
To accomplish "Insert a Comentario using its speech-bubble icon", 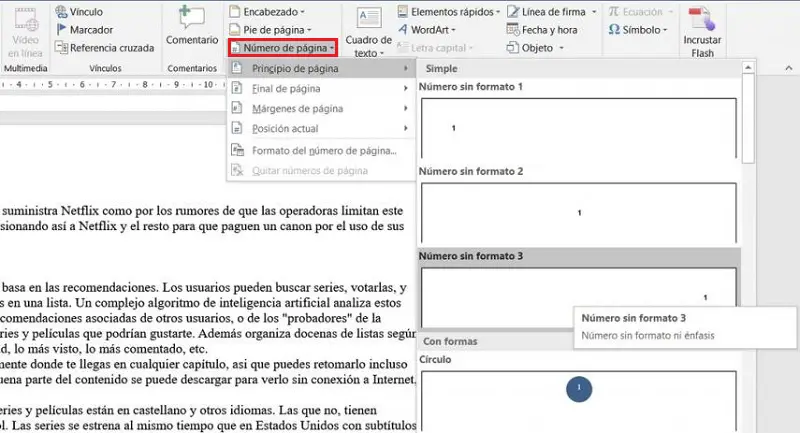I will click(x=191, y=17).
